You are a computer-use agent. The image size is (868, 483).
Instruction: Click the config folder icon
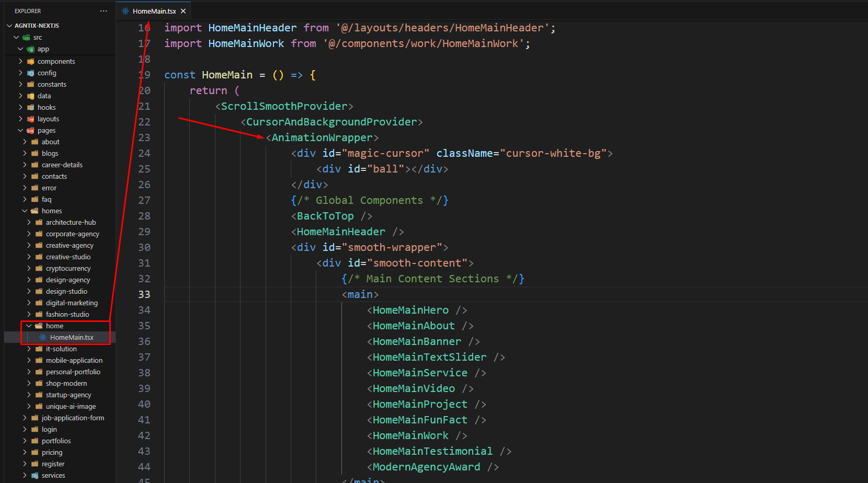31,73
